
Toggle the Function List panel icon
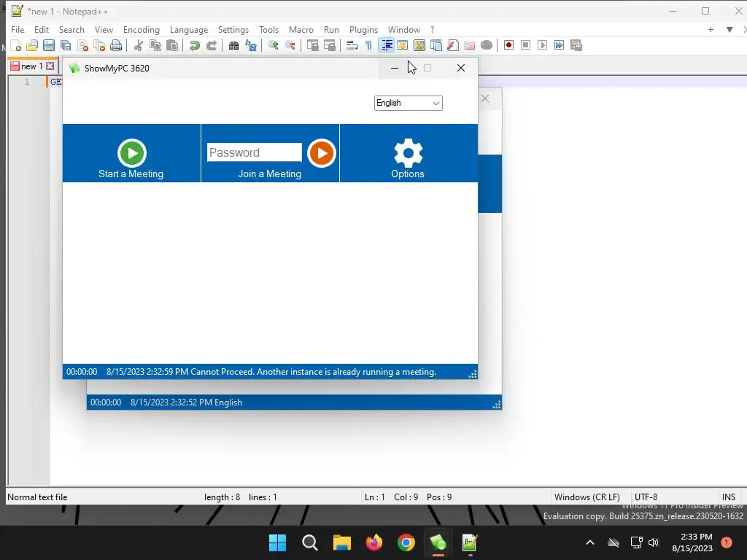452,46
